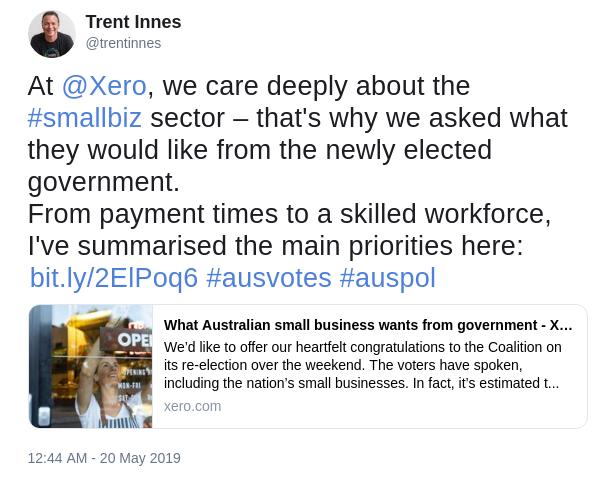Click the Trent Innes display name
The image size is (616, 478).
[134, 22]
